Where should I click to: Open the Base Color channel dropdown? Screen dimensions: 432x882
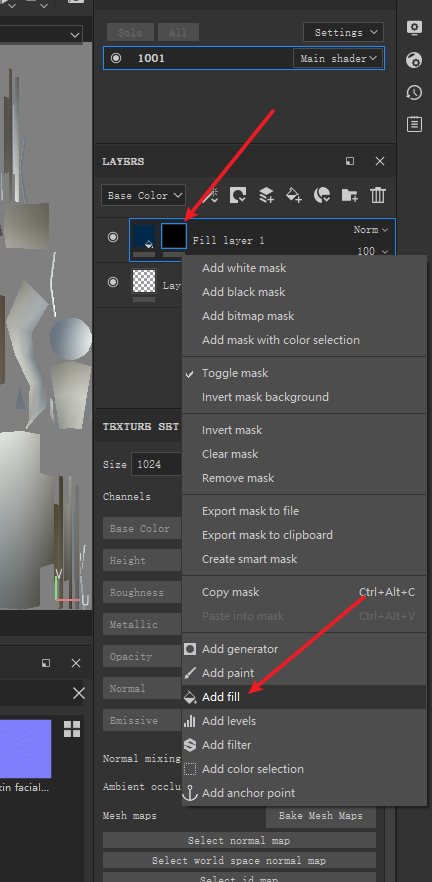(143, 195)
